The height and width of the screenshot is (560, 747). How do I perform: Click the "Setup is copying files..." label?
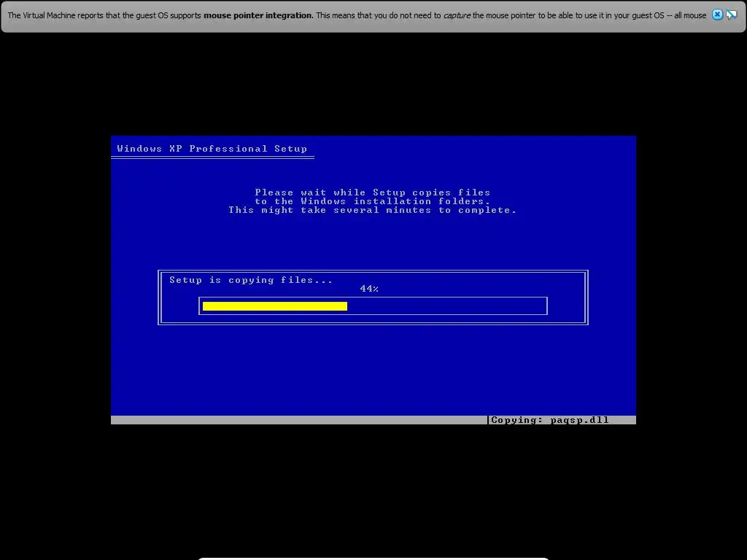pos(251,280)
